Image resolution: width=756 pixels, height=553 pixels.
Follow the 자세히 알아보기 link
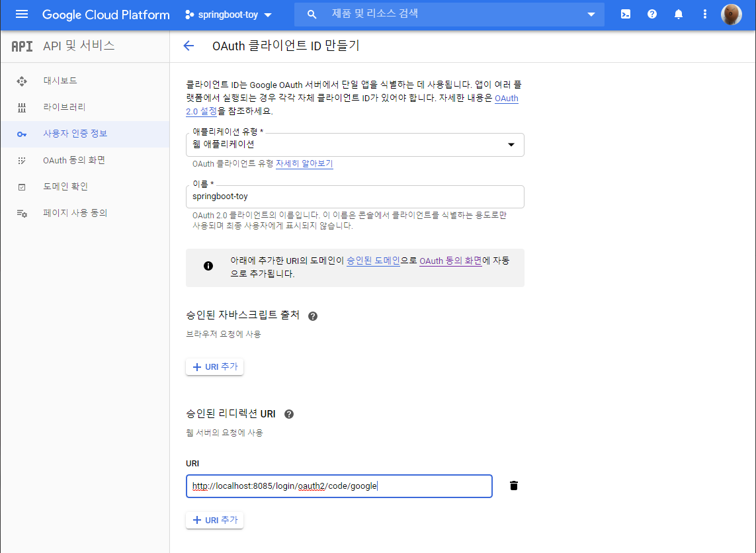pos(304,164)
